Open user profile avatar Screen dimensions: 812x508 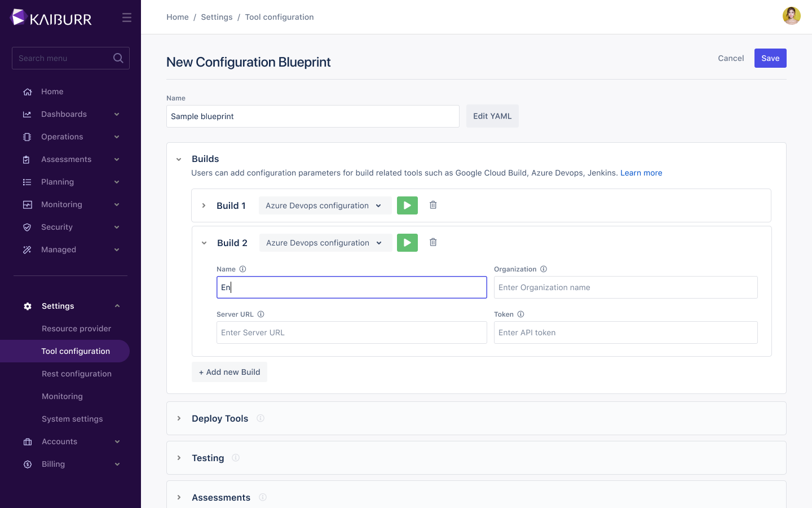click(791, 16)
